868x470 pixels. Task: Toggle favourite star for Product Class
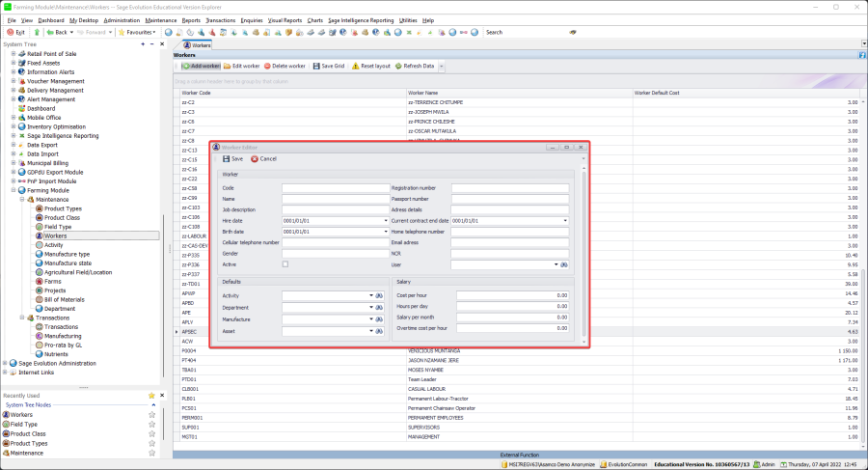[151, 433]
